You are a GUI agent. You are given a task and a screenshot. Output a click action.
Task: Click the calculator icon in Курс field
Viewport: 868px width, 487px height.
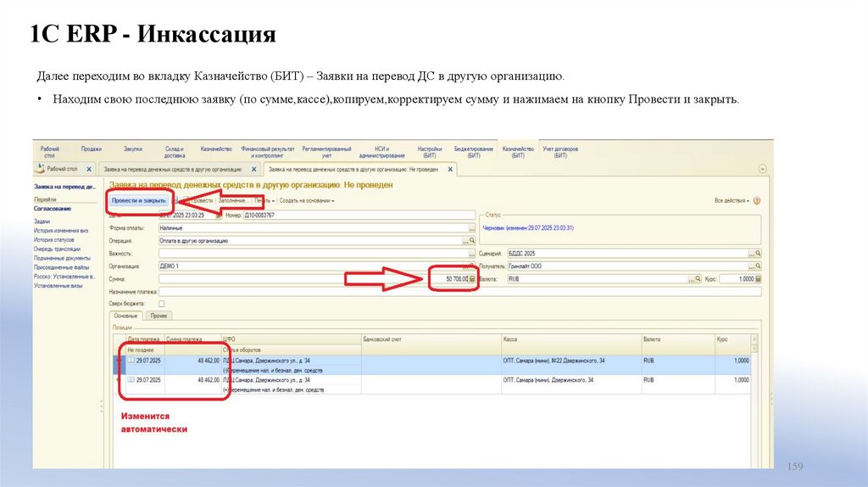pos(758,279)
